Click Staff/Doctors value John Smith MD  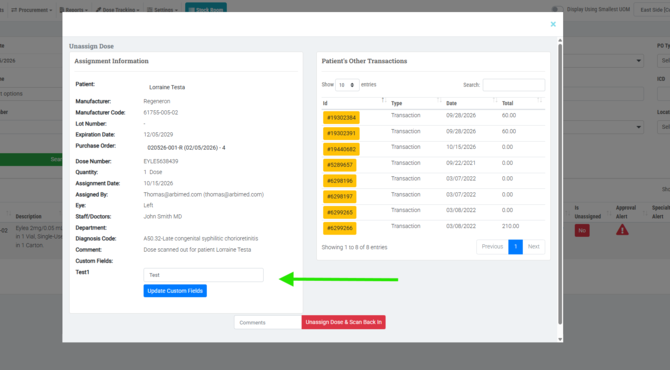163,217
